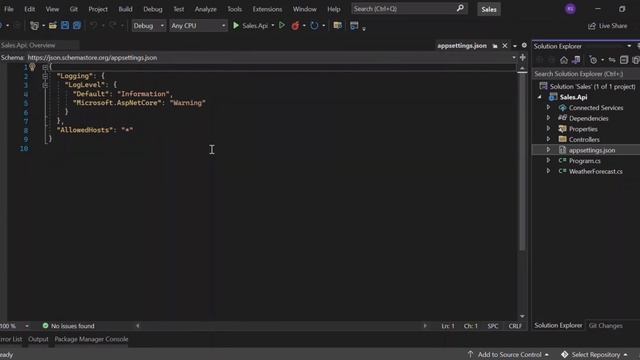The image size is (640, 360).
Task: Open the Debug configuration dropdown
Action: [149, 26]
